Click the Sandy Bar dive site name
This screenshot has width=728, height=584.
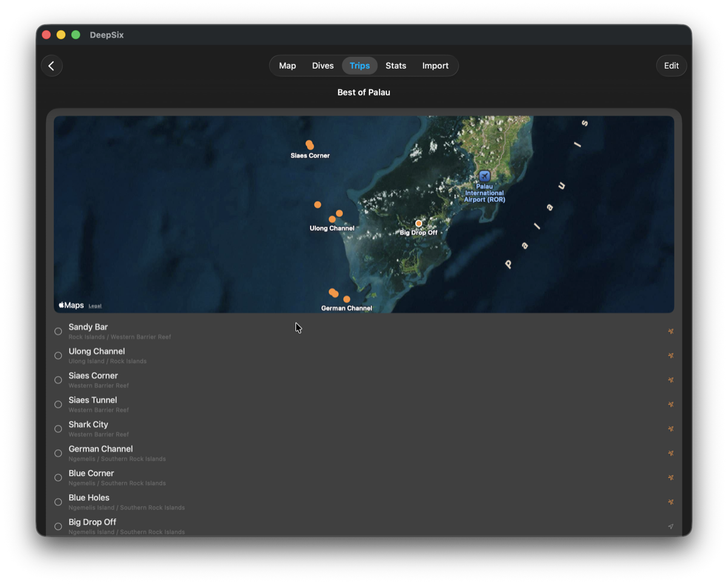coord(88,327)
